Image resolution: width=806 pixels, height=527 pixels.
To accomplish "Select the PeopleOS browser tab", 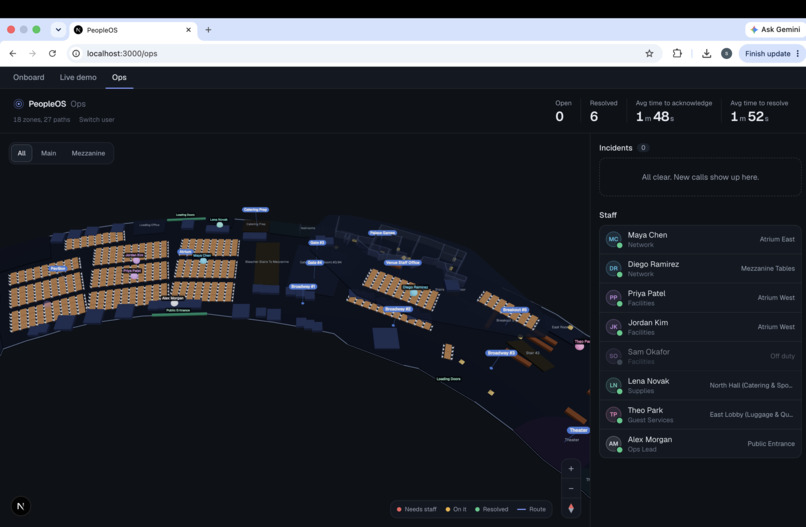I will click(132, 30).
